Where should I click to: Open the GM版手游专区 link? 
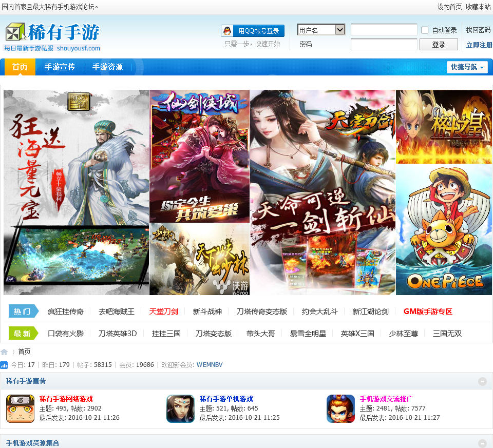[x=428, y=311]
